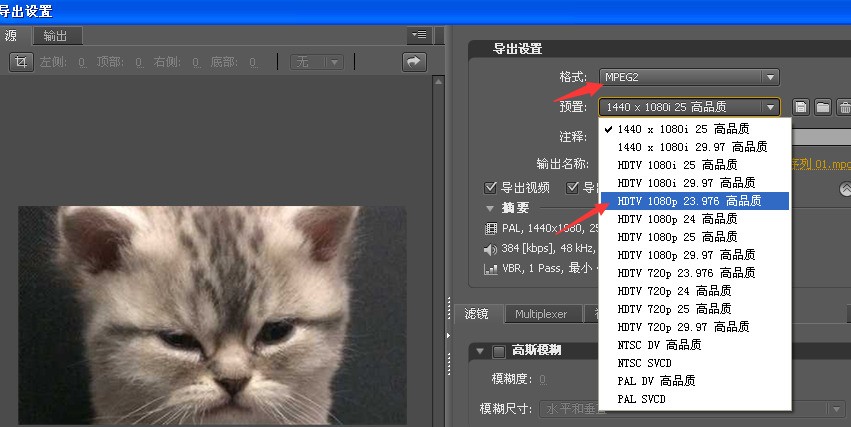Collapse the 摘要 summary section
This screenshot has width=851, height=427.
tap(490, 208)
